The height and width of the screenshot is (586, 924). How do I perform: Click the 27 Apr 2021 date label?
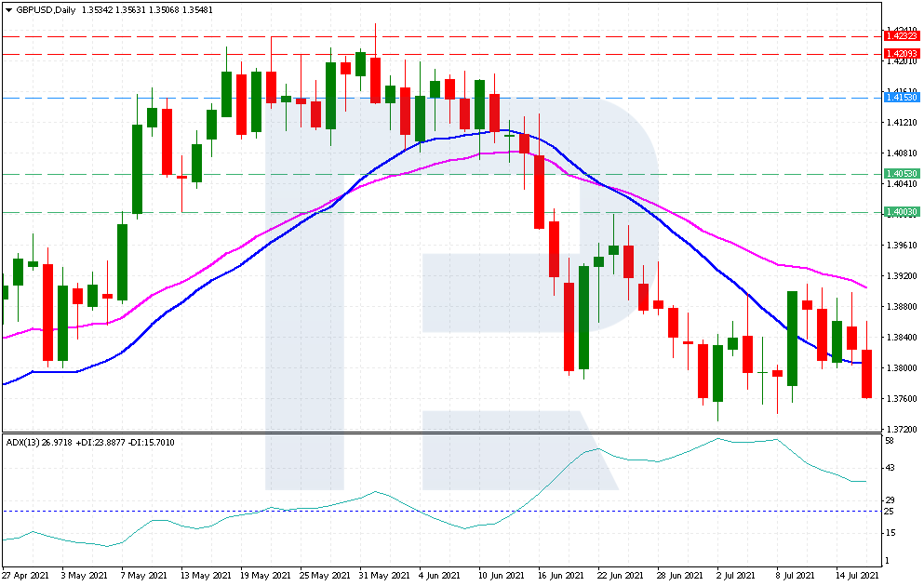26,577
